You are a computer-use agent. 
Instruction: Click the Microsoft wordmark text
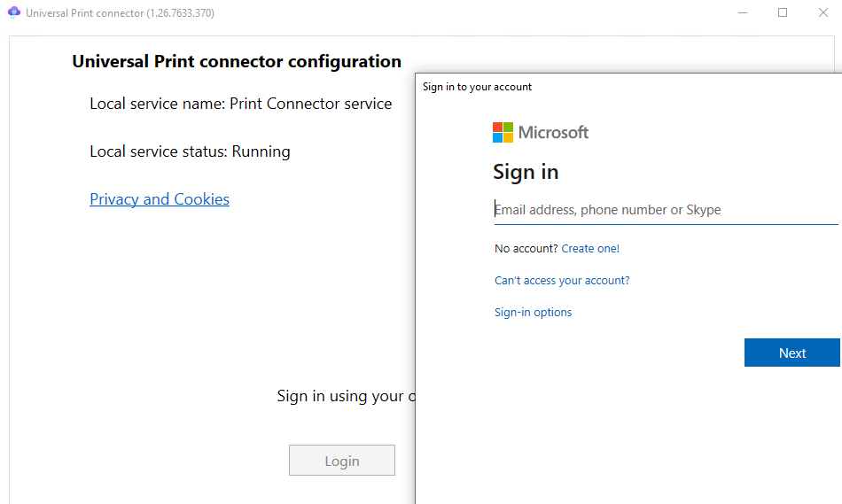(x=553, y=132)
